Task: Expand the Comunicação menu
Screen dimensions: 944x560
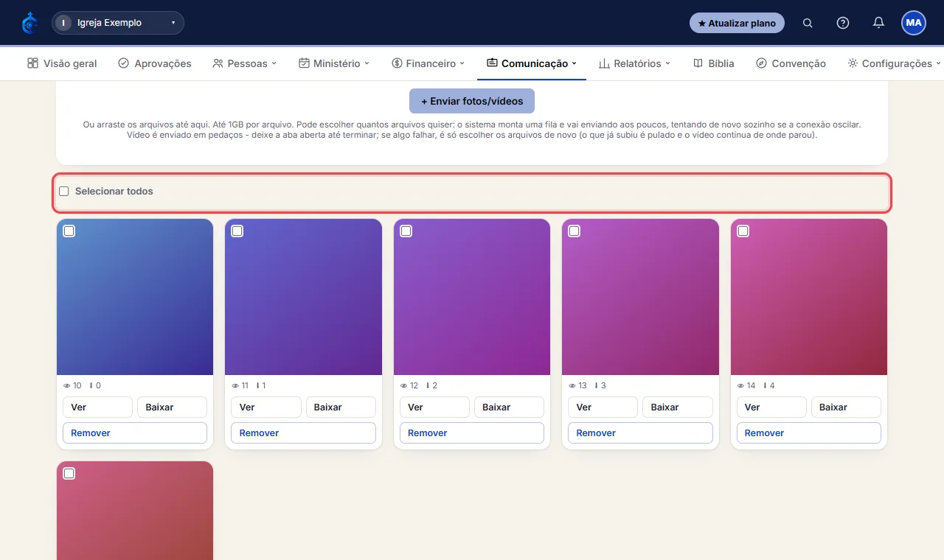Action: (532, 63)
